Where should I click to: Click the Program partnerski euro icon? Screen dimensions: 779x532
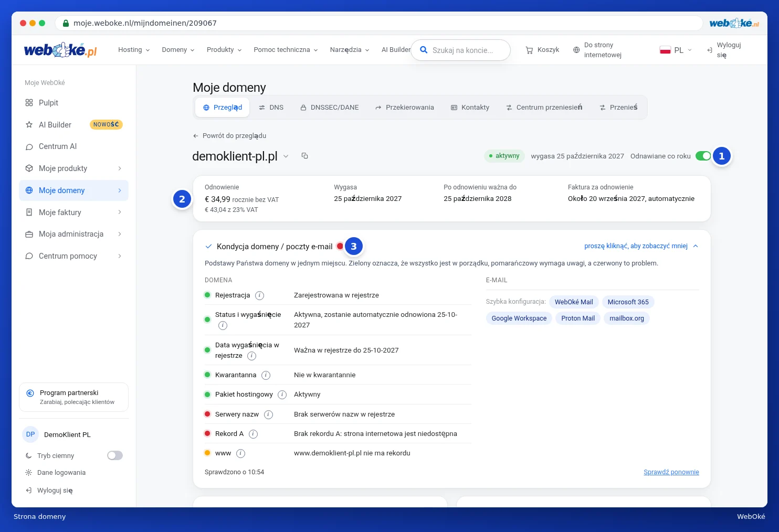[x=30, y=393]
